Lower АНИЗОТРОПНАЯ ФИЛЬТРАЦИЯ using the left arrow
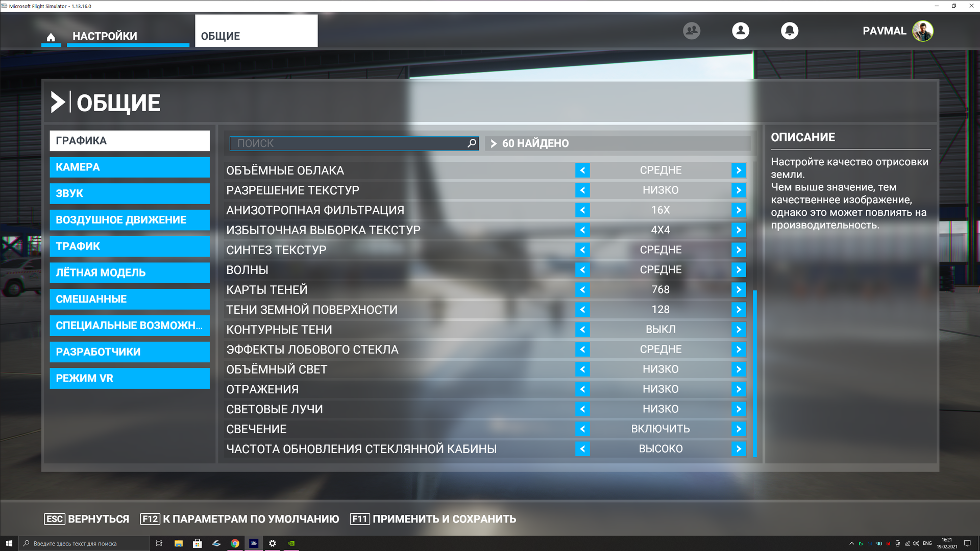The image size is (980, 551). point(582,210)
